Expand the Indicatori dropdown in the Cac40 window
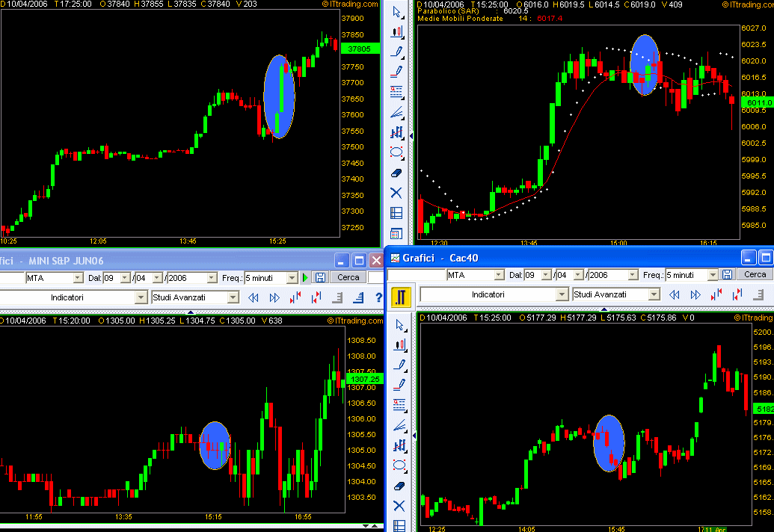This screenshot has width=774, height=532. tap(562, 294)
